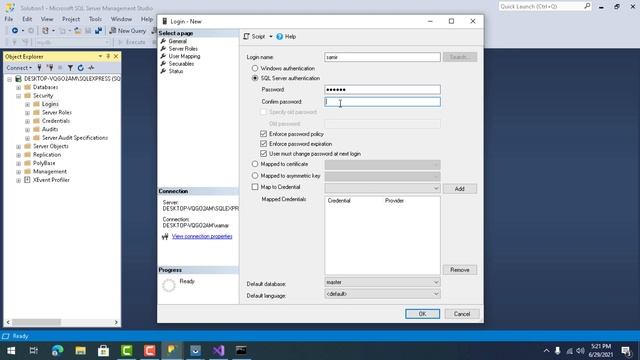This screenshot has width=640, height=360.
Task: Open the Connect dropdown in Object Explorer
Action: (x=19, y=68)
